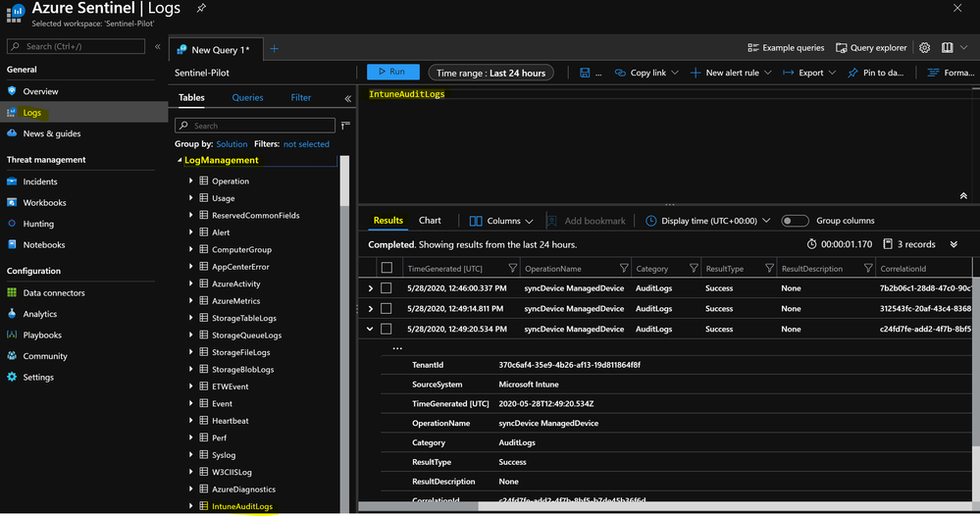
Task: Filter the ResultDescription column
Action: (868, 269)
